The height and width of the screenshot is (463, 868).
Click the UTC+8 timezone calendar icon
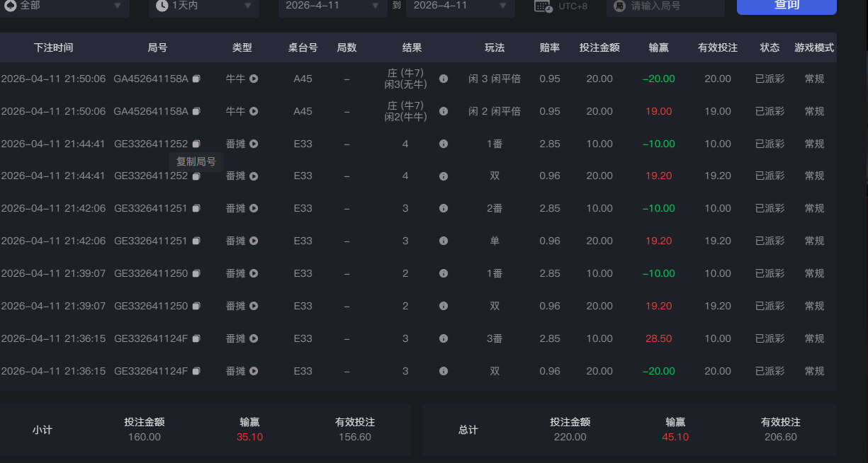tap(543, 6)
